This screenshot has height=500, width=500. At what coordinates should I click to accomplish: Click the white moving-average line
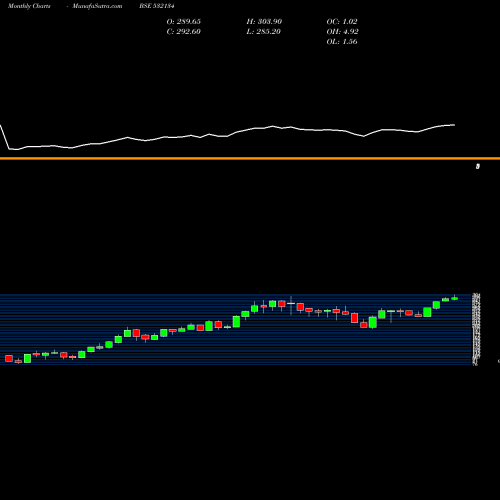tap(228, 136)
